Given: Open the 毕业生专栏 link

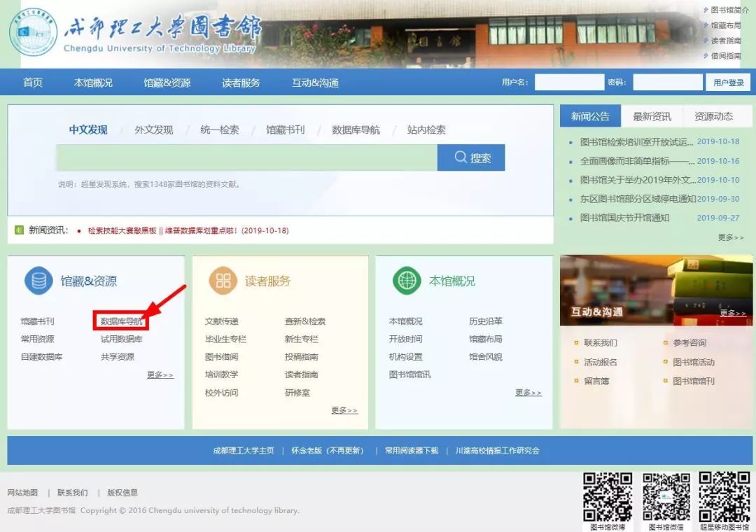Looking at the screenshot, I should pos(225,339).
